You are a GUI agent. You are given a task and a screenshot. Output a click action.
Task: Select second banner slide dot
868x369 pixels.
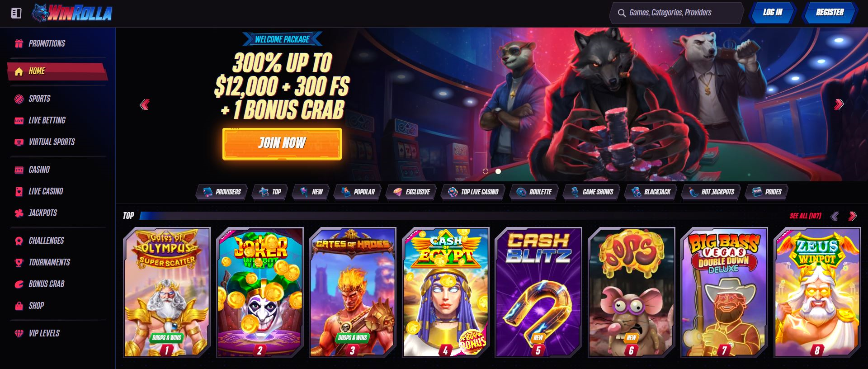pyautogui.click(x=498, y=171)
